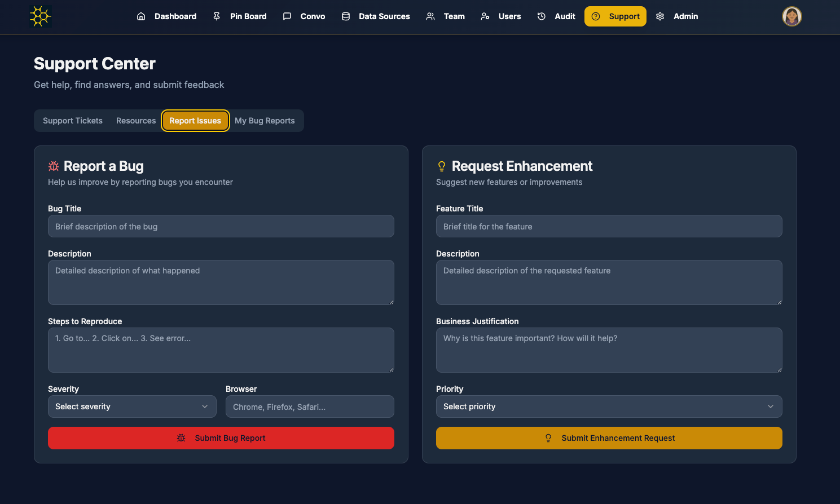Open Audit via the history clock icon
Image resolution: width=840 pixels, height=504 pixels.
pos(542,16)
